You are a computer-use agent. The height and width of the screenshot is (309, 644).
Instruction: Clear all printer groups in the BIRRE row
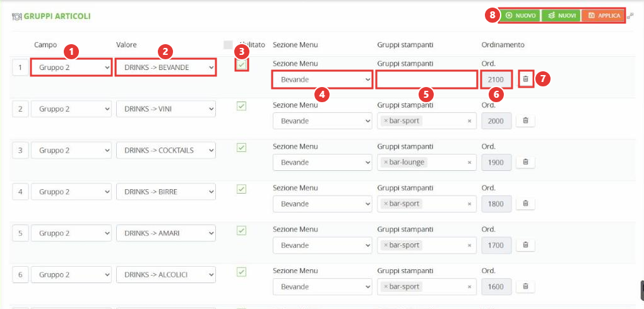click(470, 204)
